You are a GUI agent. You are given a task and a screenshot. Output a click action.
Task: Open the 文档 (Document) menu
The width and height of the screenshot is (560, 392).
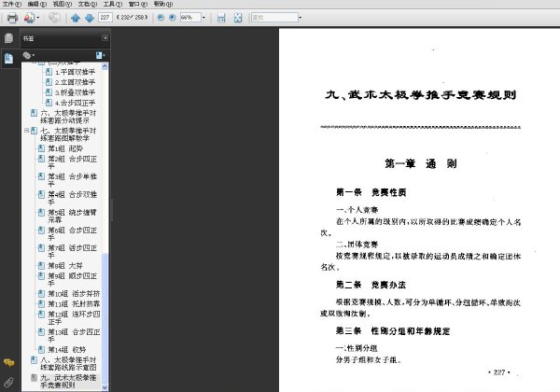coord(88,4)
